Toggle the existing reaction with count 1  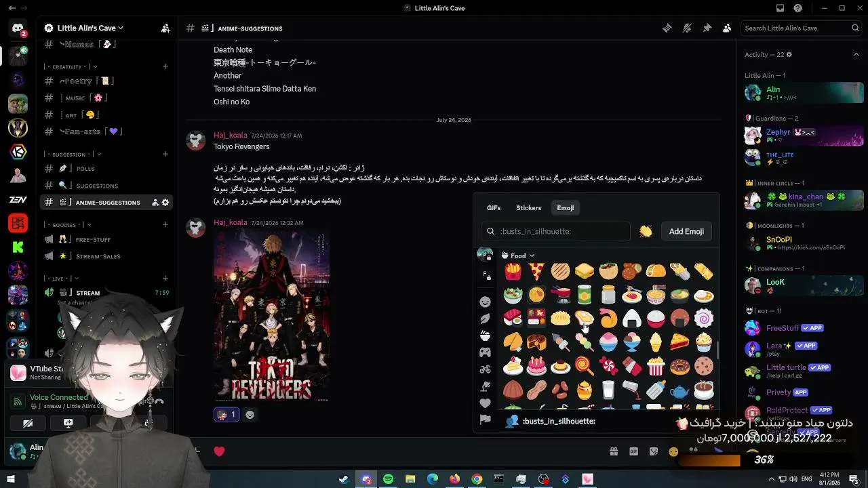click(x=226, y=415)
